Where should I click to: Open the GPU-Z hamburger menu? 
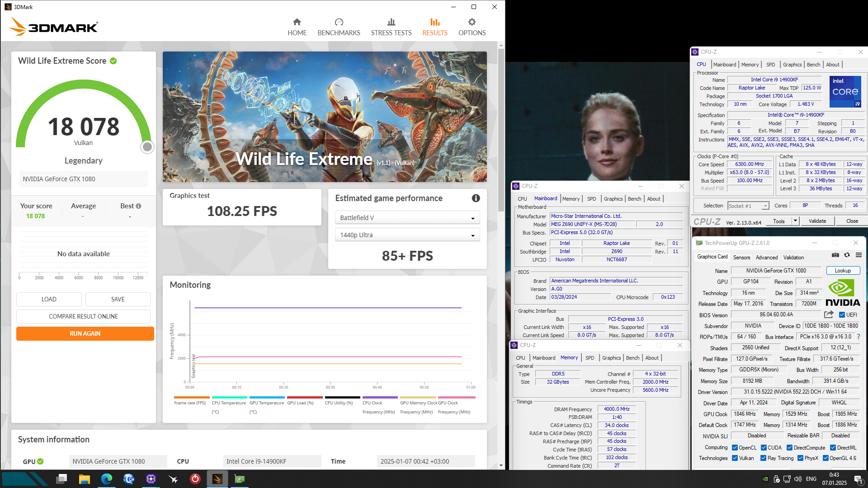click(859, 255)
